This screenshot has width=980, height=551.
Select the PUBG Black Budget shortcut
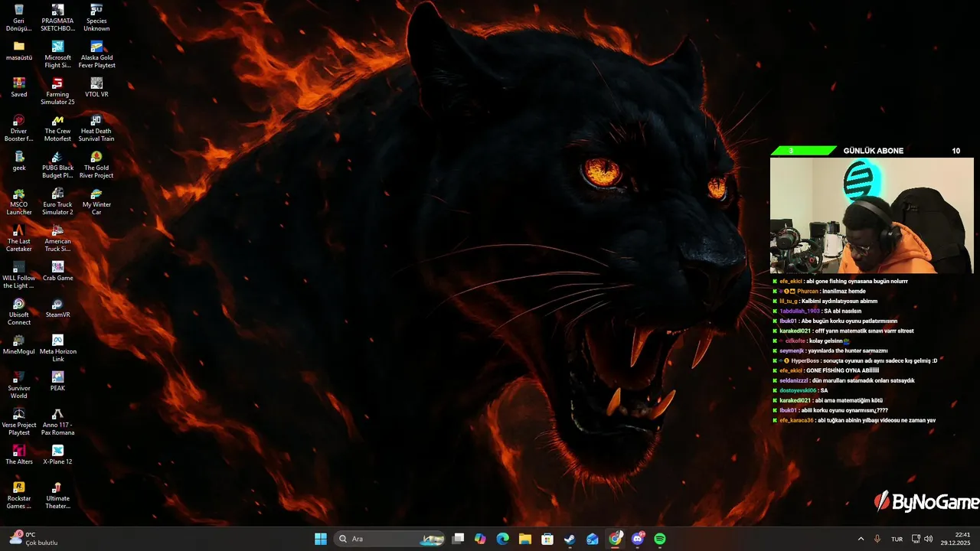pos(57,165)
